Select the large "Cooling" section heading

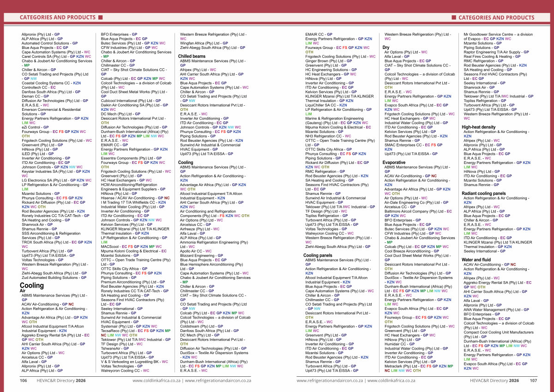click(x=31, y=285)
